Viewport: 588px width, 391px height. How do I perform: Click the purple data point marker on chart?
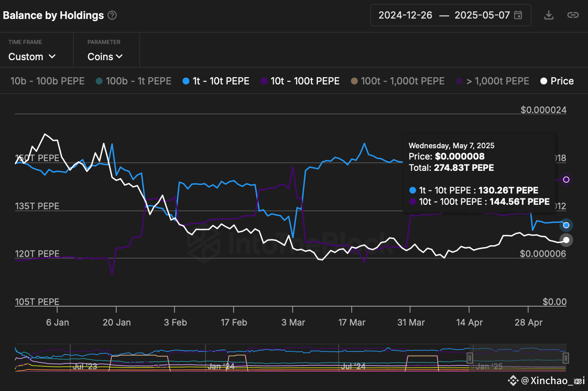click(x=566, y=179)
